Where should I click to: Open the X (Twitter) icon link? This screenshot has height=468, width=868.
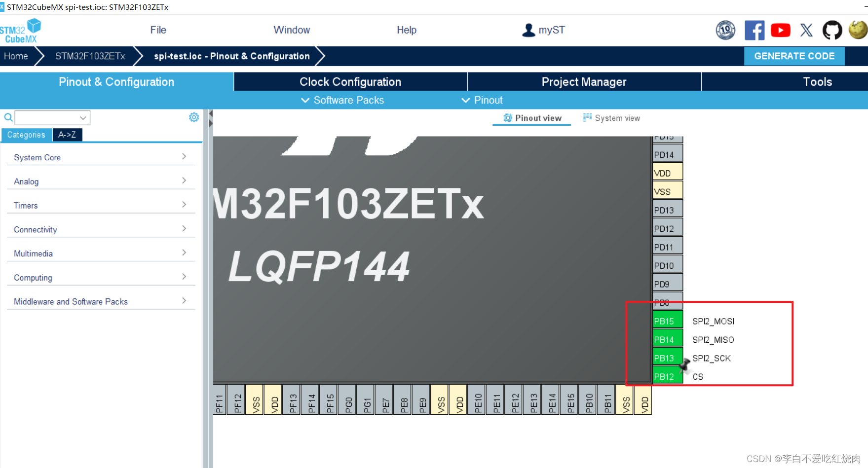coord(806,30)
